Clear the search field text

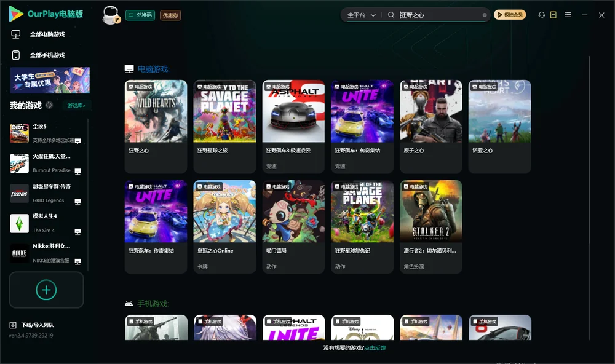pos(485,15)
